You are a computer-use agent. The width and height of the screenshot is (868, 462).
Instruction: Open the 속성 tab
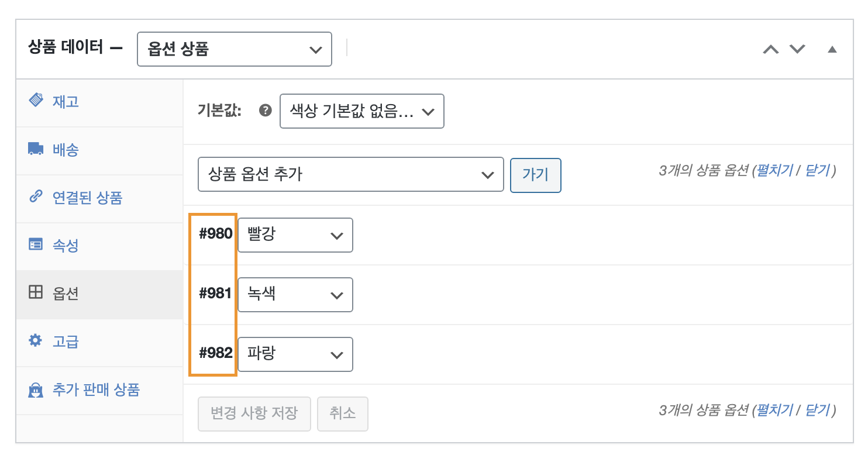pos(66,246)
